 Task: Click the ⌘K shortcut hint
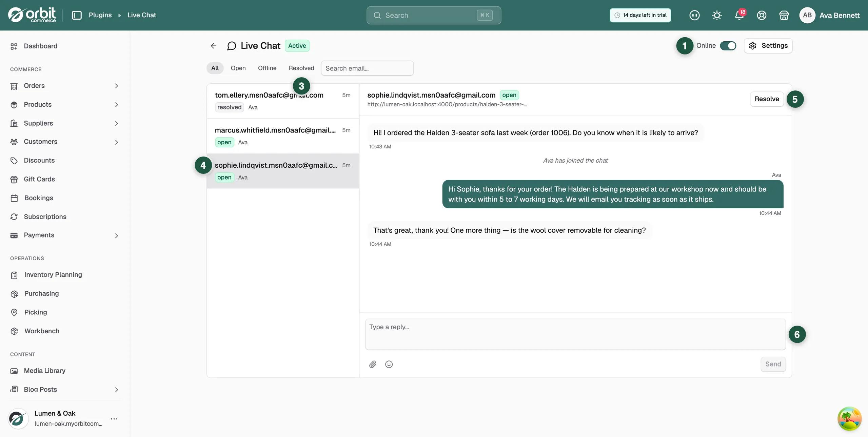tap(485, 15)
